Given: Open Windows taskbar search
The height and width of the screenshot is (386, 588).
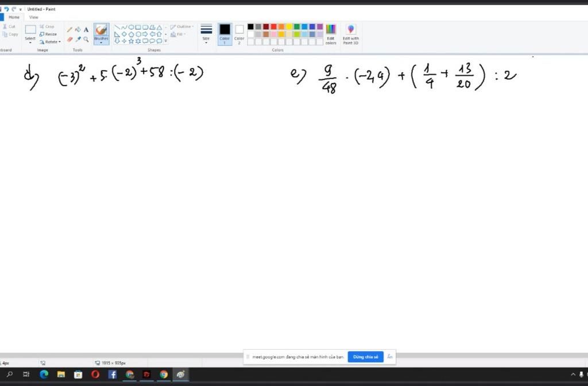Looking at the screenshot, I should coord(9,375).
